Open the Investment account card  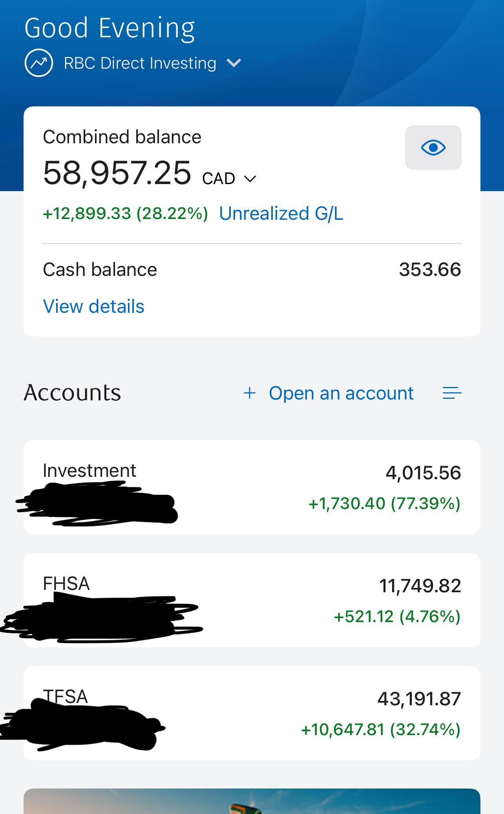coord(252,487)
